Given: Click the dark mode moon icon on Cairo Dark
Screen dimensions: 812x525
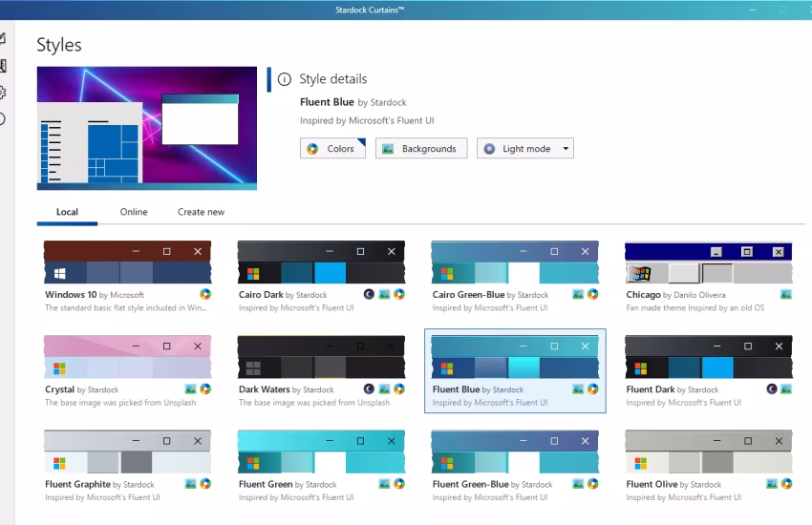Looking at the screenshot, I should point(369,294).
